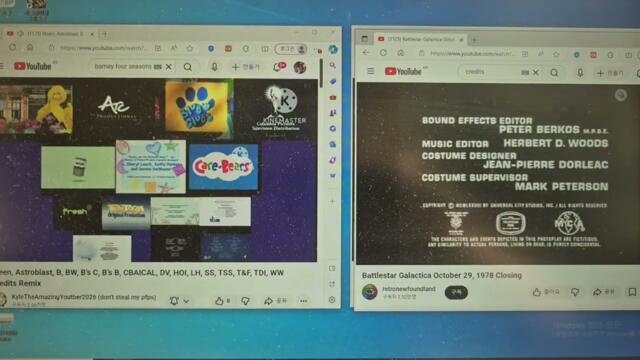The height and width of the screenshot is (360, 640).
Task: Open blue shield extension in right browser toolbar
Action: (577, 54)
